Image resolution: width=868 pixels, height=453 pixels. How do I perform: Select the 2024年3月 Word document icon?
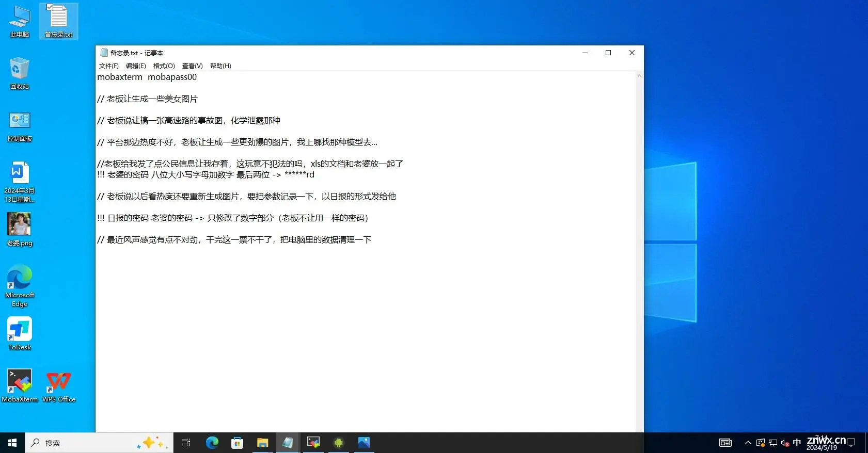click(x=20, y=182)
